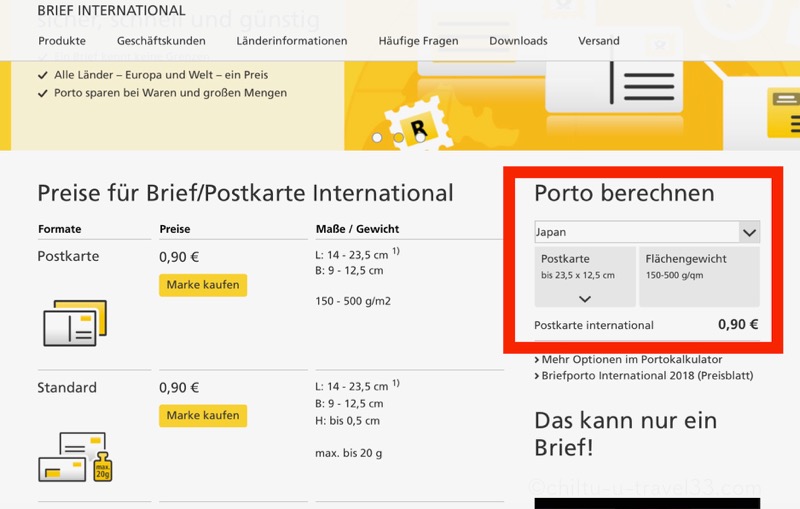Select the first carousel dot
Image resolution: width=800 pixels, height=509 pixels.
pyautogui.click(x=377, y=137)
